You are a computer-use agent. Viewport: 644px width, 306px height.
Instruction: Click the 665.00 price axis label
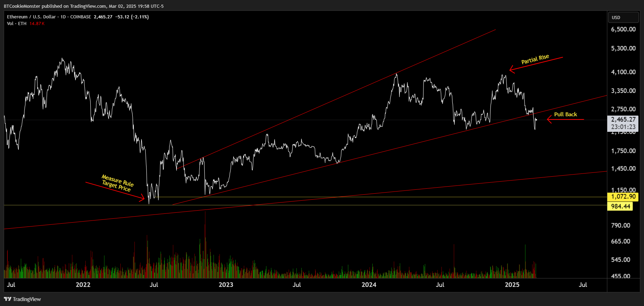click(621, 241)
